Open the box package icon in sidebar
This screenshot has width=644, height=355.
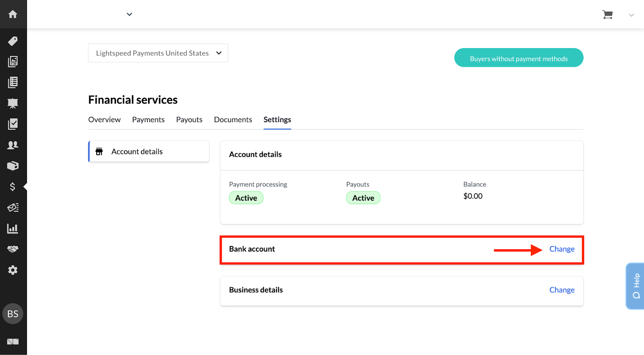pyautogui.click(x=13, y=166)
